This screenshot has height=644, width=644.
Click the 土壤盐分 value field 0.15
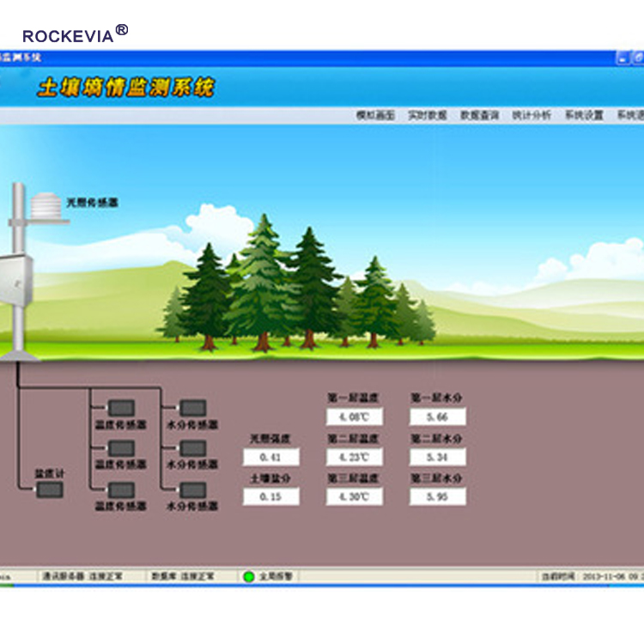pos(271,496)
